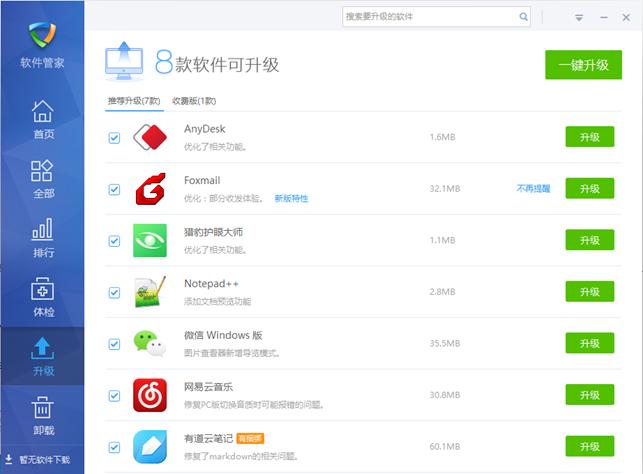Click the 网易云音乐 app icon
Image resolution: width=643 pixels, height=474 pixels.
(150, 395)
